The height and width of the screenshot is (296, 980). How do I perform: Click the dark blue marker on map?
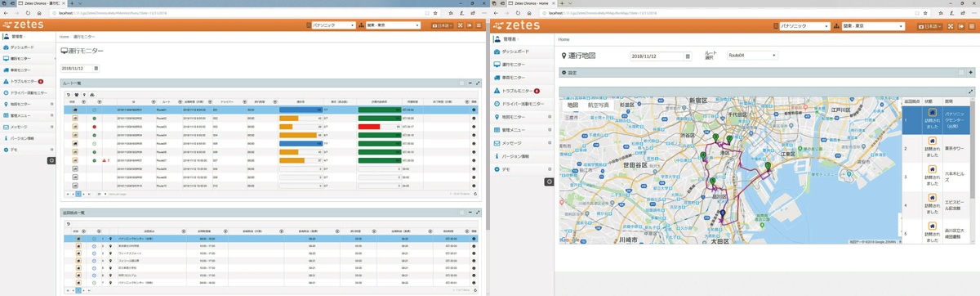(x=722, y=215)
